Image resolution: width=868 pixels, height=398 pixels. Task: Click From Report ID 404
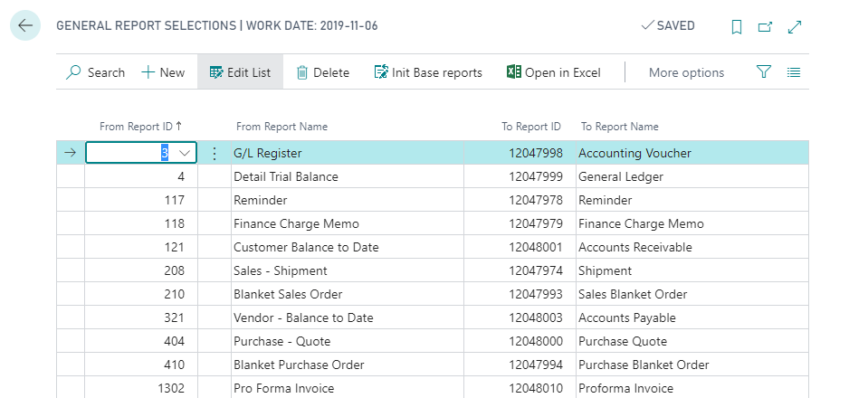pos(141,341)
